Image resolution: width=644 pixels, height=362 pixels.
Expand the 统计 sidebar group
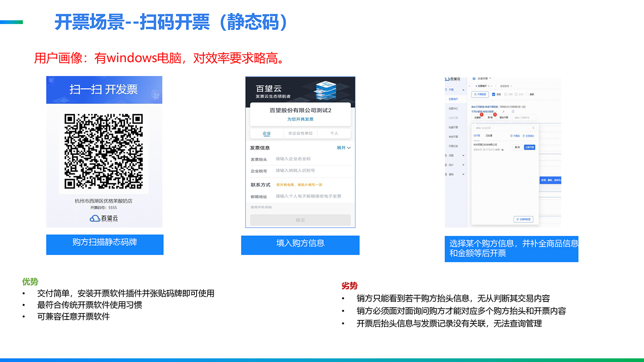[463, 165]
